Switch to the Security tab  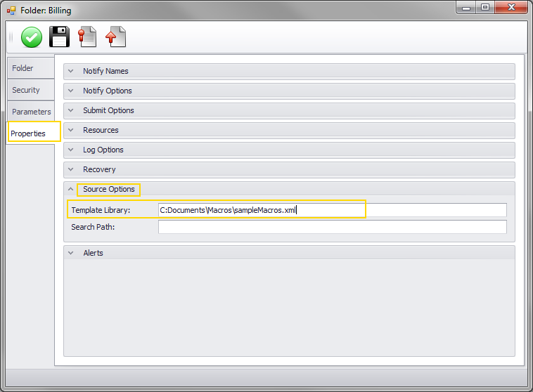coord(31,90)
